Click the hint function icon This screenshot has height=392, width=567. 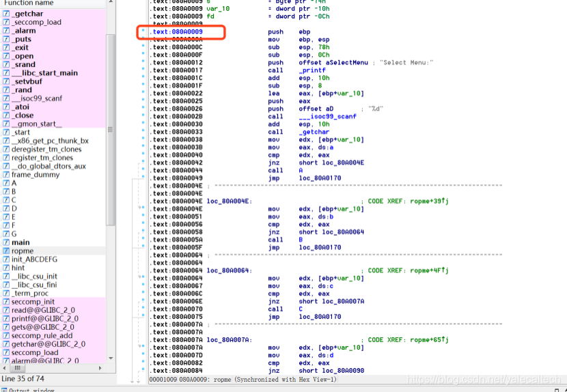pos(6,268)
